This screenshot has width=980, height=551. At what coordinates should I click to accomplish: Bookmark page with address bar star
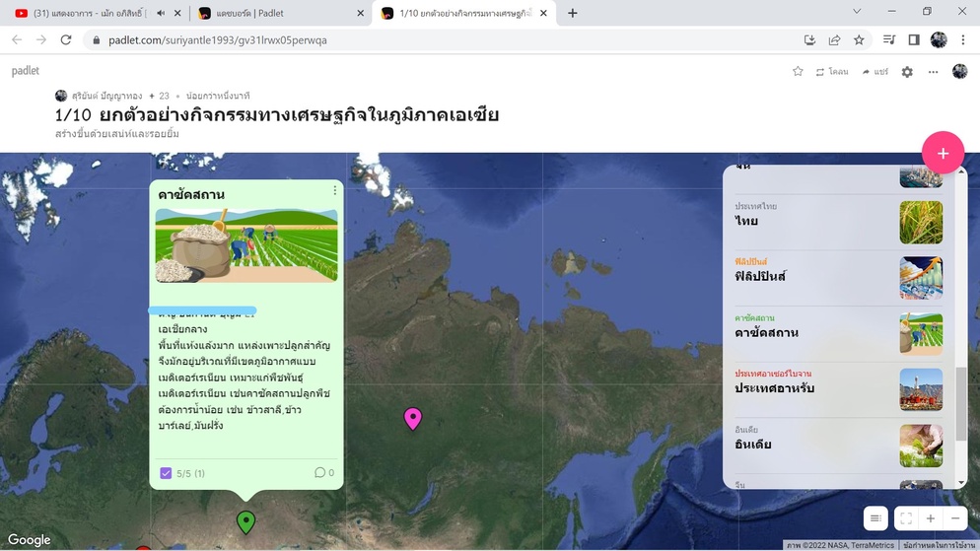[x=859, y=40]
